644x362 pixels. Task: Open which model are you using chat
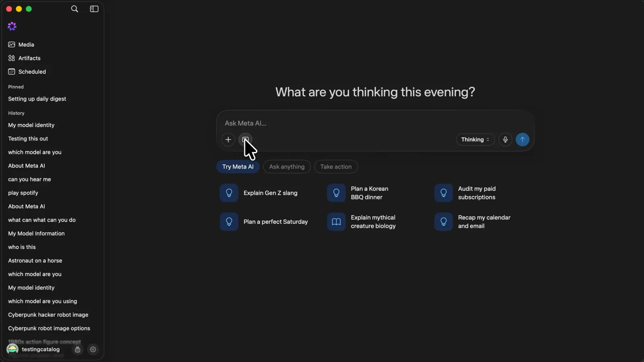[42, 301]
